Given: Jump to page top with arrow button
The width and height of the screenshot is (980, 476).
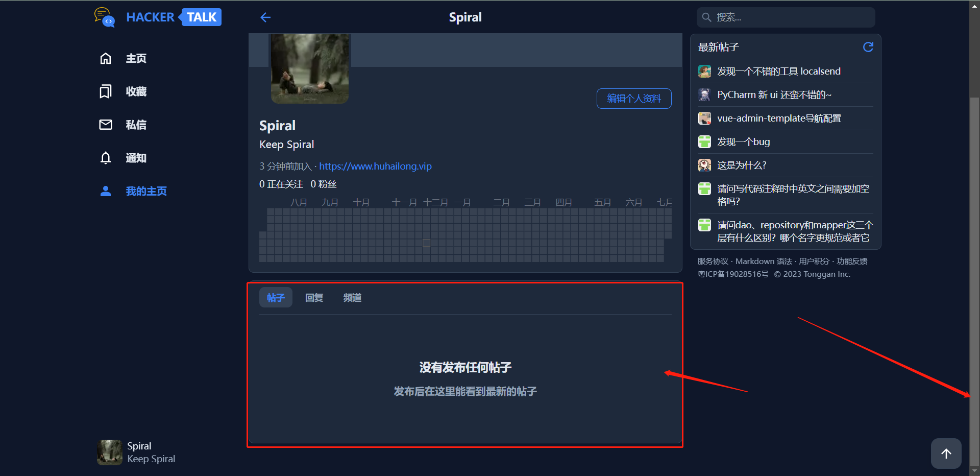Looking at the screenshot, I should click(x=946, y=454).
